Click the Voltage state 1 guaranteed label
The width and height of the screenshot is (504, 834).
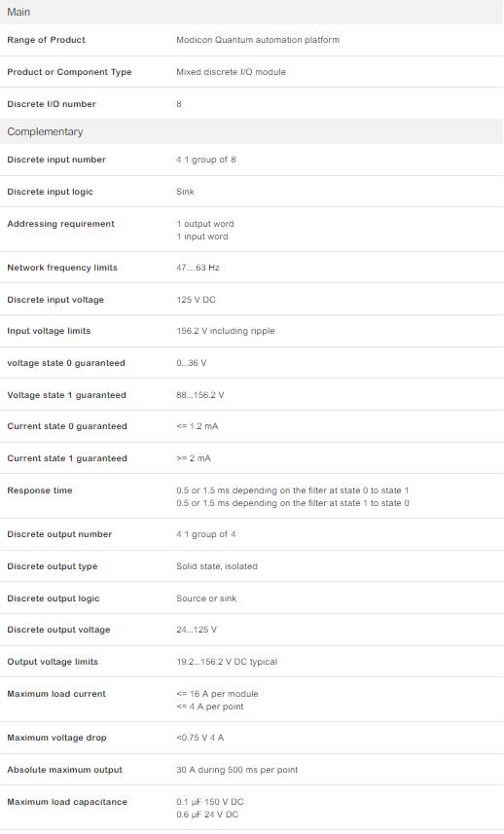pos(66,395)
